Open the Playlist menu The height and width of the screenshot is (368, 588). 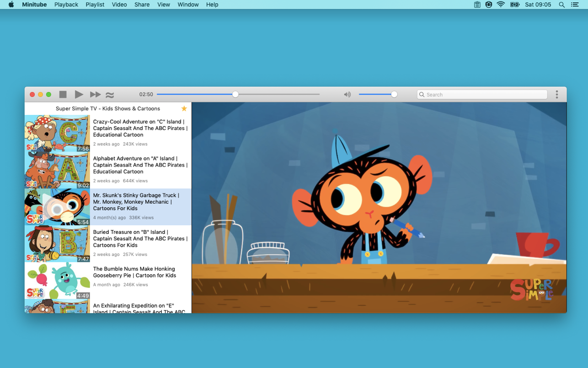coord(95,5)
